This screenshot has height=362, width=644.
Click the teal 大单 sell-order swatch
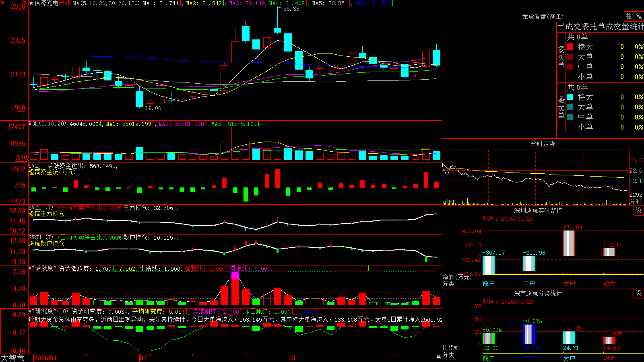(x=570, y=107)
